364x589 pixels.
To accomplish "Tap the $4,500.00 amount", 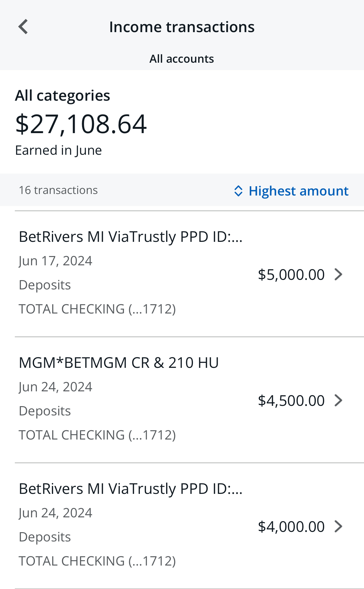I will pyautogui.click(x=291, y=401).
